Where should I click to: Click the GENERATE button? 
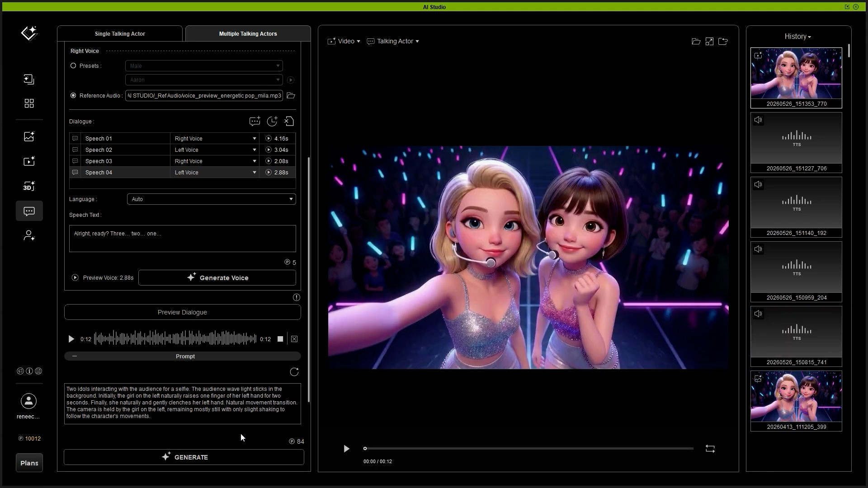[184, 457]
